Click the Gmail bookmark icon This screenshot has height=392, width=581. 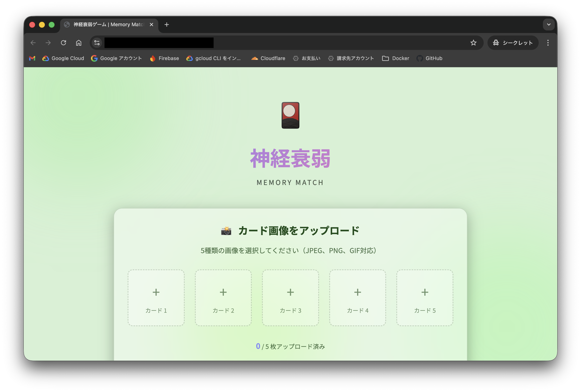coord(32,58)
